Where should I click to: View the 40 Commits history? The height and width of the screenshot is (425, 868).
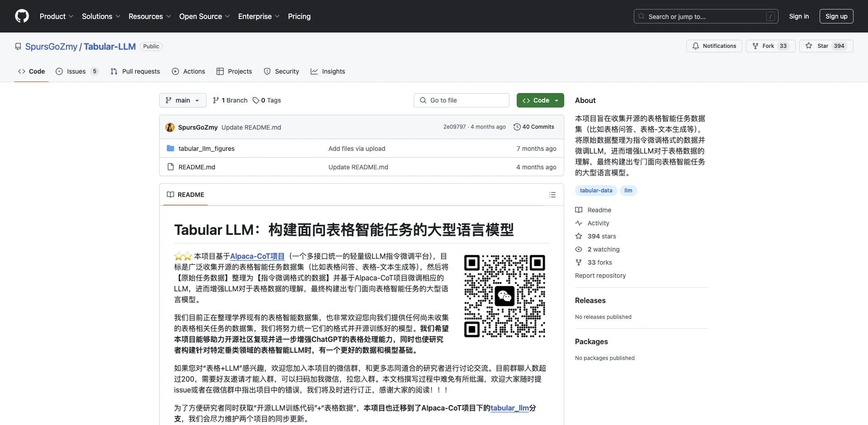(534, 127)
